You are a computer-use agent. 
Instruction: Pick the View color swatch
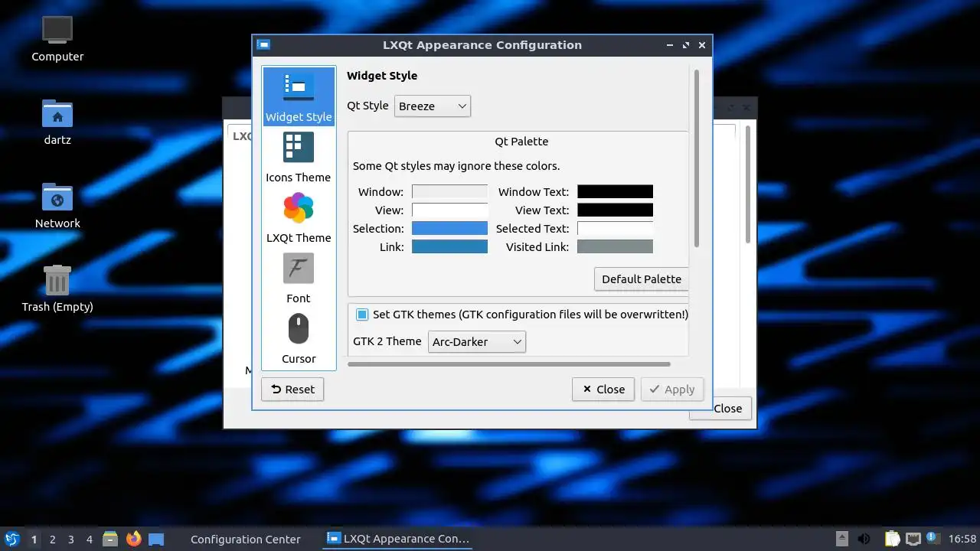click(449, 210)
